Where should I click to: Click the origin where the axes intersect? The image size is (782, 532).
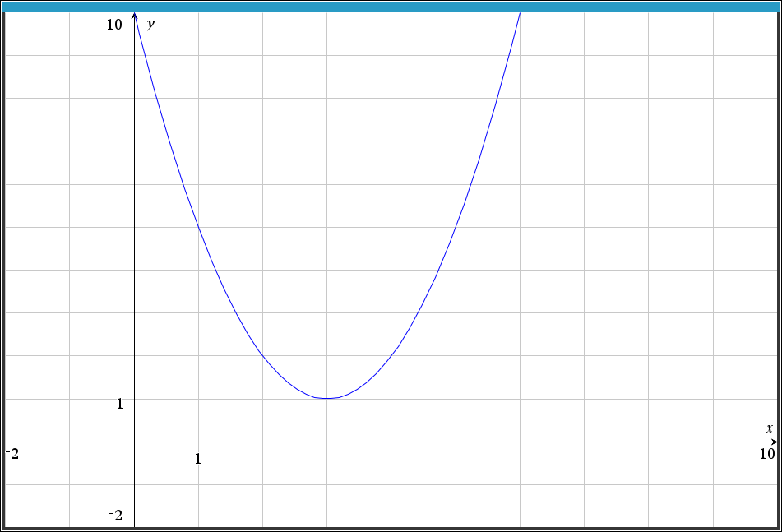coord(134,442)
